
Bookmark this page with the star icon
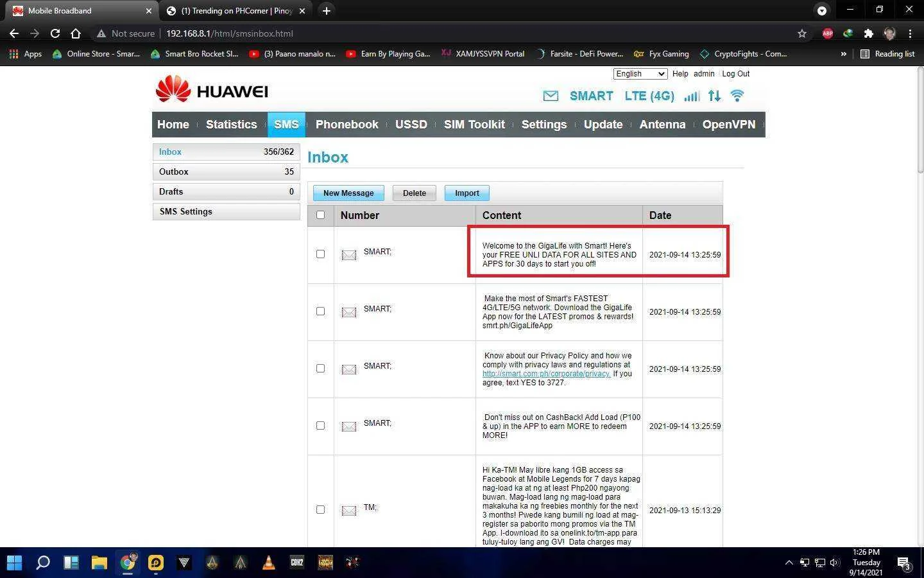(x=802, y=33)
